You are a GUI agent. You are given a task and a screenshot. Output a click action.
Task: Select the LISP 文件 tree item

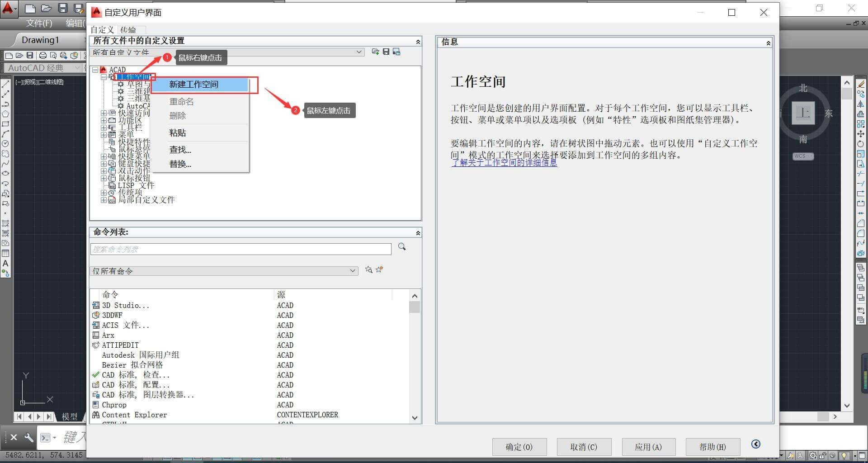pyautogui.click(x=136, y=185)
